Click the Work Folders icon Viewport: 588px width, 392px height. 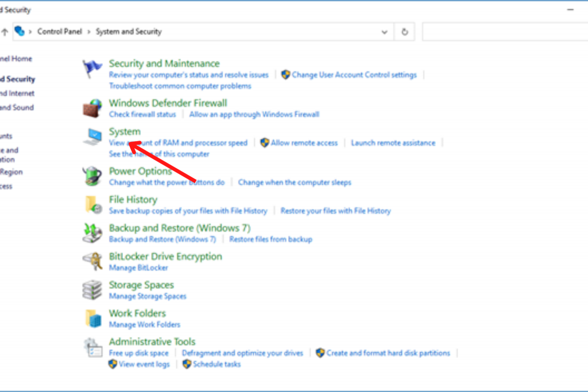point(93,319)
